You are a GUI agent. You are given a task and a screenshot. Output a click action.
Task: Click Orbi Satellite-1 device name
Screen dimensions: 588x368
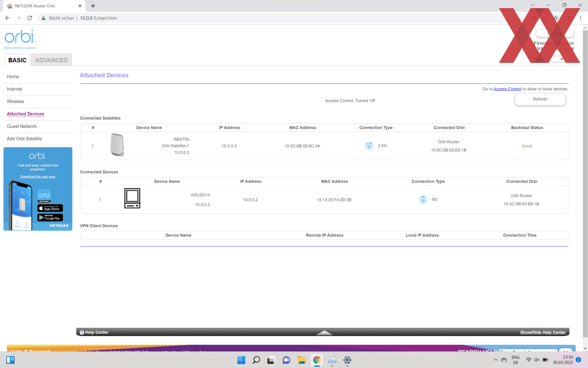pos(175,146)
